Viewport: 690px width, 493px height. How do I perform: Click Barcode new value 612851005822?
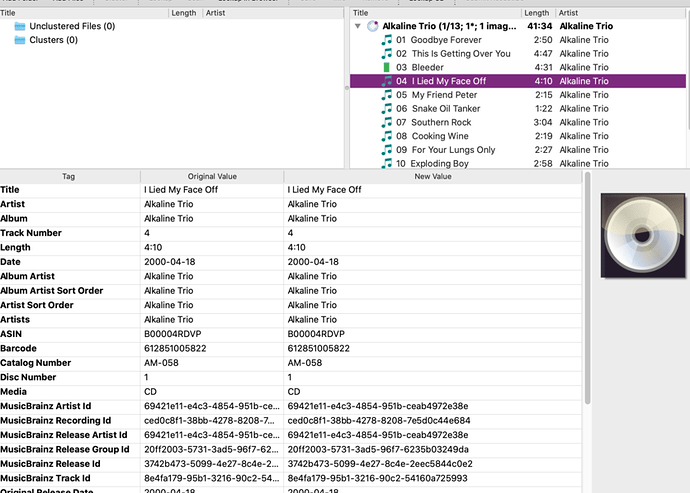(x=319, y=349)
